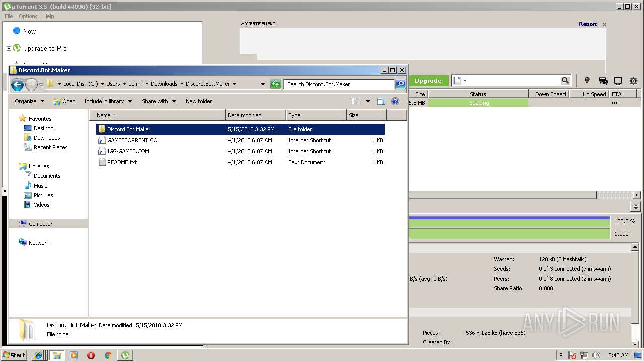The width and height of the screenshot is (644, 362).
Task: Open uTorrent chat bubbles icon
Action: click(x=603, y=81)
